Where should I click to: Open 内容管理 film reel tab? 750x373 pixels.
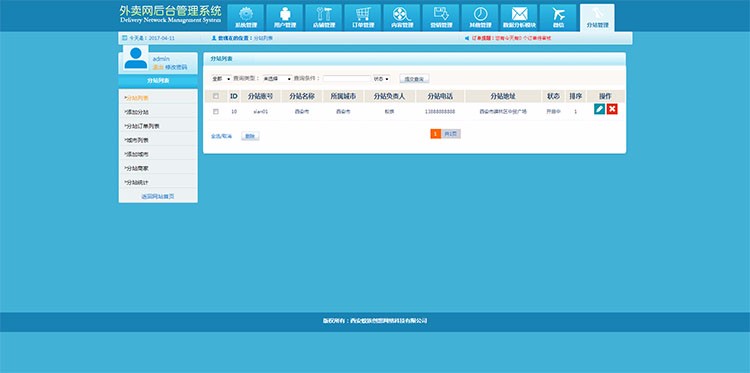pos(402,18)
